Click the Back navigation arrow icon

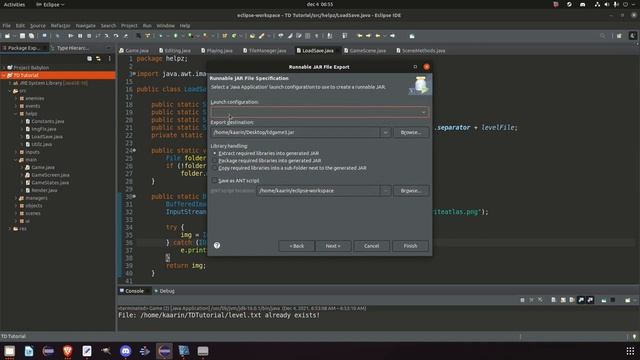(378, 36)
